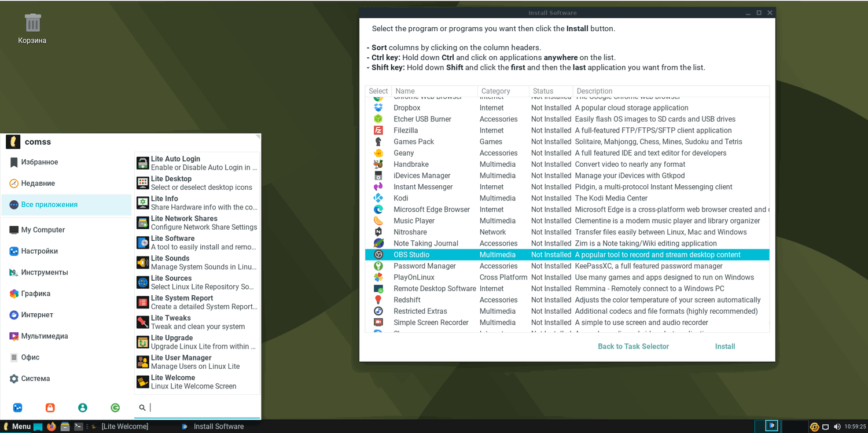
Task: Switch to Install Software in the taskbar
Action: point(213,427)
